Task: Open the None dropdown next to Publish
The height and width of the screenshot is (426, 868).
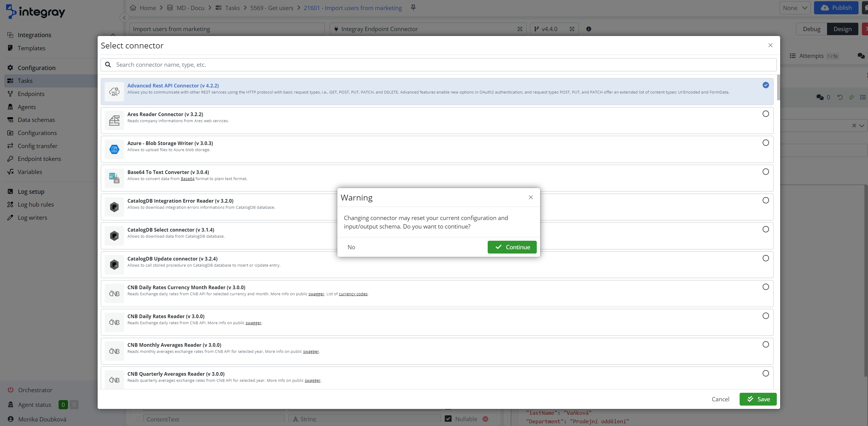Action: click(795, 8)
